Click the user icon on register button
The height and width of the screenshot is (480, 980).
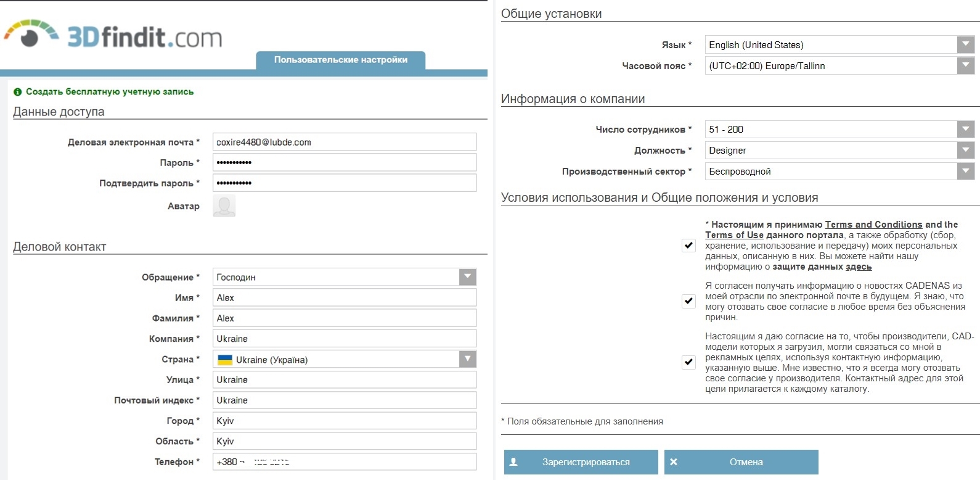point(513,461)
